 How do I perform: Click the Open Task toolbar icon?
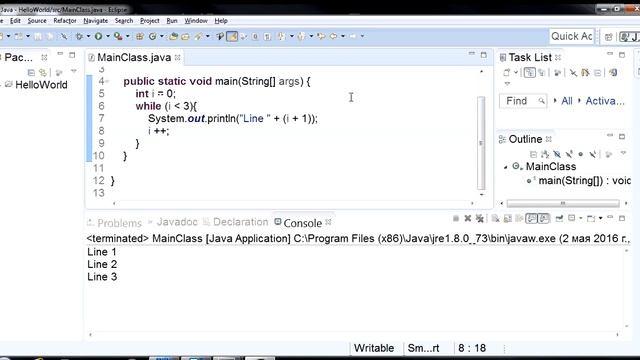tap(186, 36)
